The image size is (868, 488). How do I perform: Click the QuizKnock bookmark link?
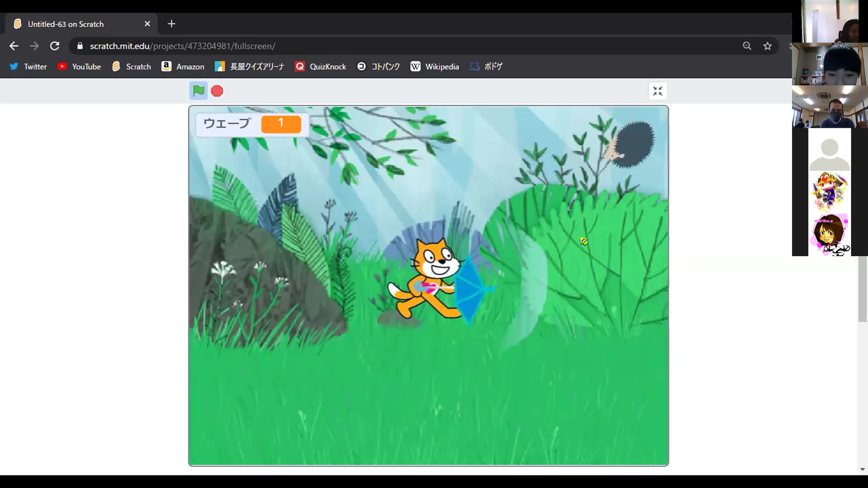point(327,67)
